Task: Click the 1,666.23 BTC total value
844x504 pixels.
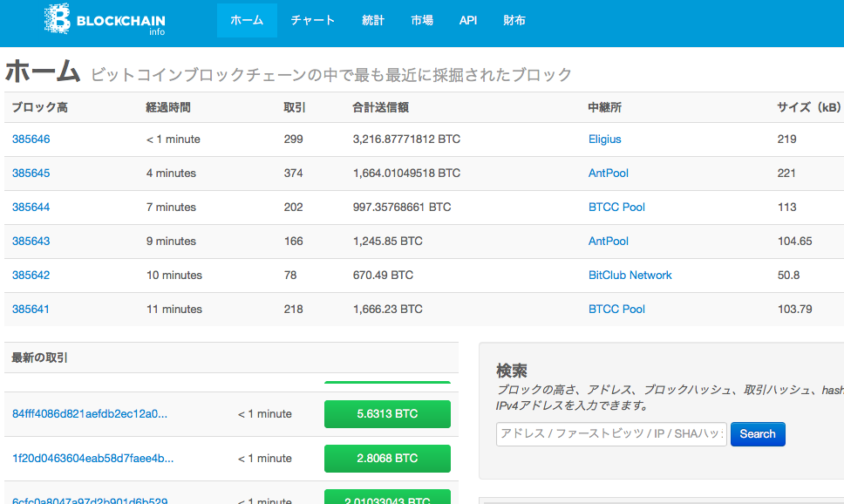Action: point(387,309)
